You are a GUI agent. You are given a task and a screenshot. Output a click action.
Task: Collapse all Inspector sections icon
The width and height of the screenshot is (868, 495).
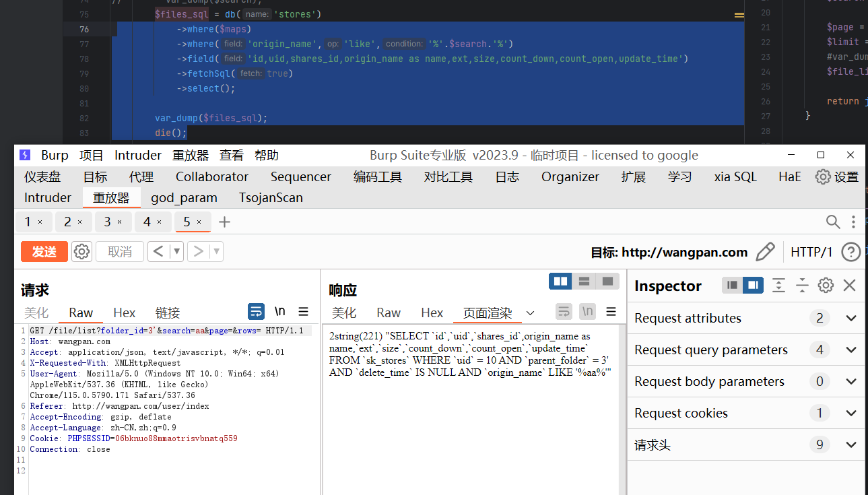click(802, 286)
